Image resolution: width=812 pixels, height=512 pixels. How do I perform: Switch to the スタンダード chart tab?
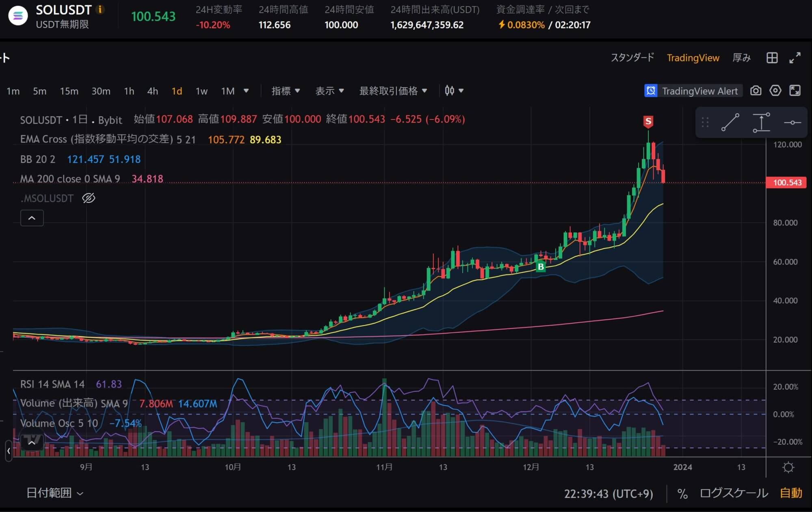click(x=633, y=58)
